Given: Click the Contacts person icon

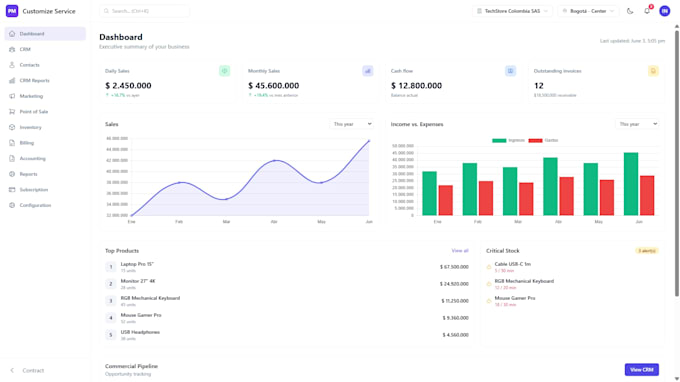Looking at the screenshot, I should point(12,65).
